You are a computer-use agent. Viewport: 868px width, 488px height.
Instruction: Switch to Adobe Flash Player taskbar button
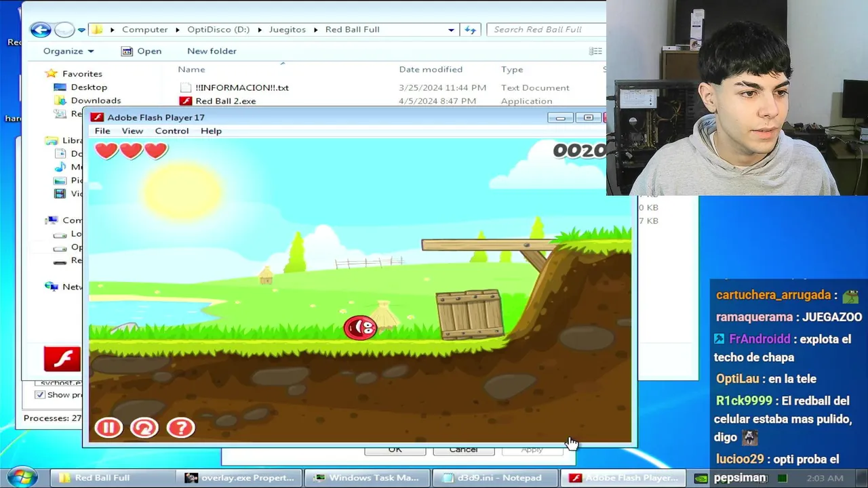(622, 478)
